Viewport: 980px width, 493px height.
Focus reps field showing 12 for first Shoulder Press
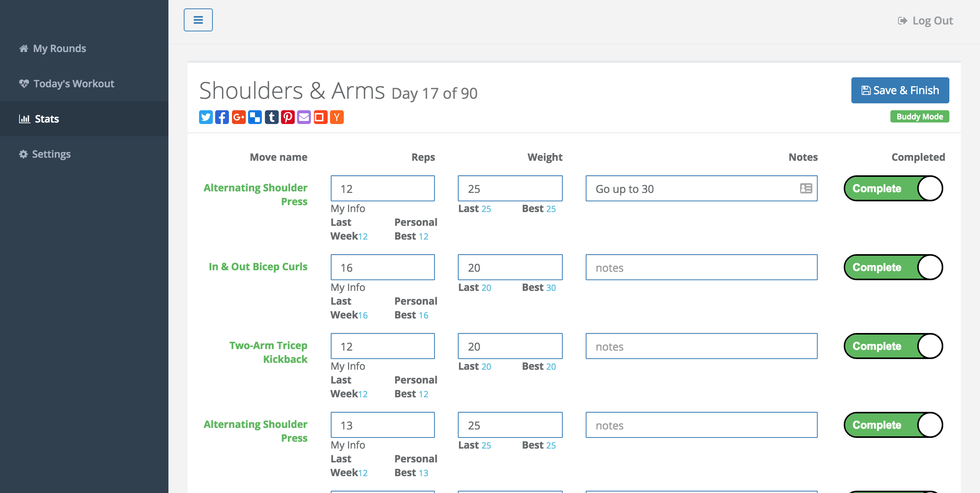coord(383,188)
